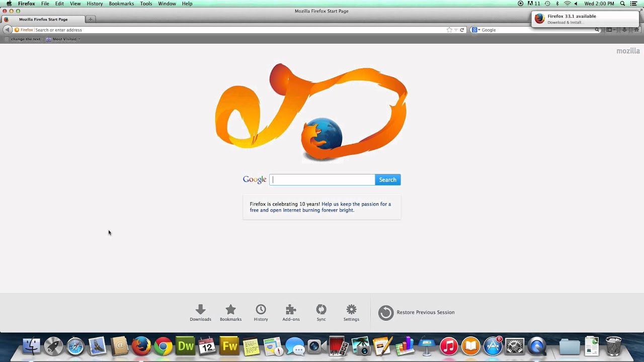
Task: Launch Dreamweaver (Dw) from the dock
Action: 186,346
